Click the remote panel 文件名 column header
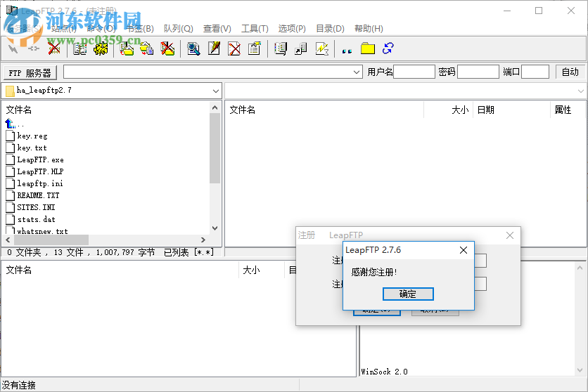Image resolution: width=588 pixels, height=392 pixels. tap(325, 110)
